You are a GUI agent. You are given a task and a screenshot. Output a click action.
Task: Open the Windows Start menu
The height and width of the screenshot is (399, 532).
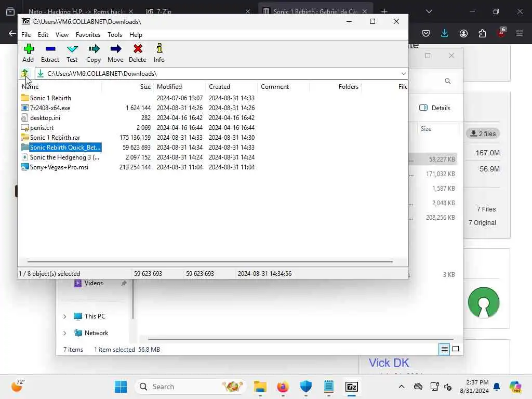coord(121,387)
